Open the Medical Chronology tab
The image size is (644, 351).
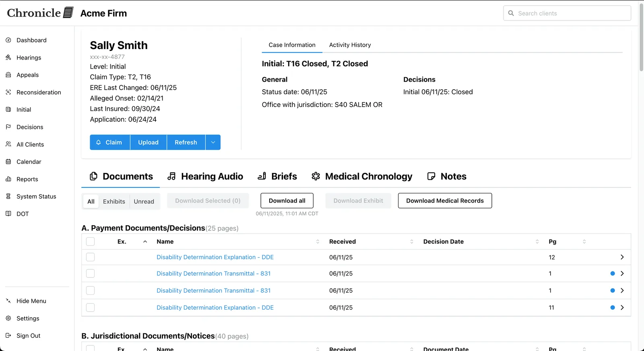click(x=362, y=177)
